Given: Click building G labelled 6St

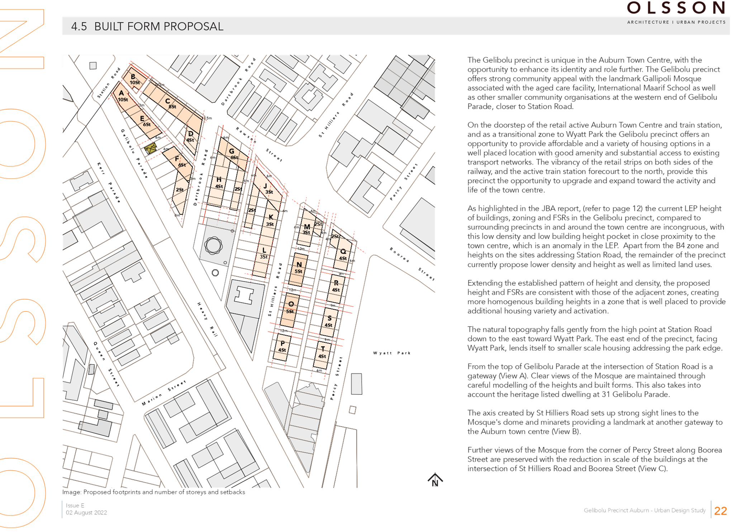Looking at the screenshot, I should 233,154.
